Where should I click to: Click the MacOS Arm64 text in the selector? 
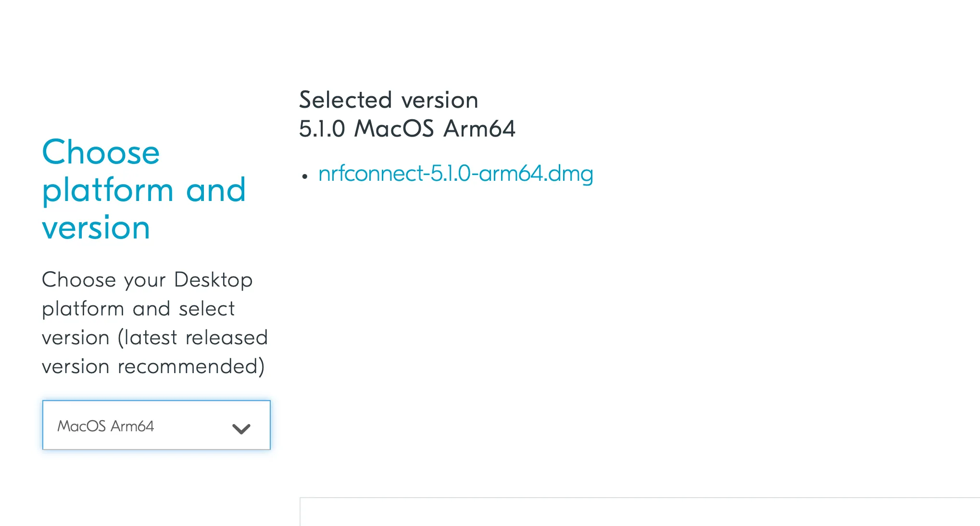coord(106,425)
